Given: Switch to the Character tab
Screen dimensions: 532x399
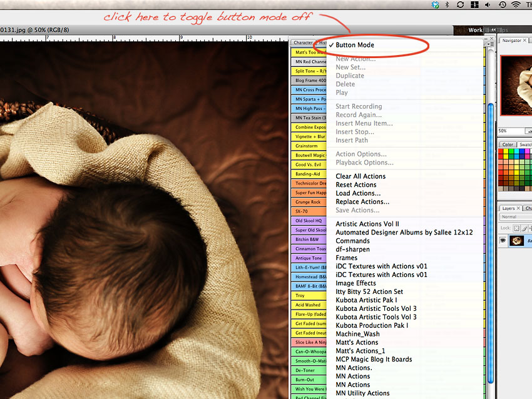Looking at the screenshot, I should (x=302, y=43).
